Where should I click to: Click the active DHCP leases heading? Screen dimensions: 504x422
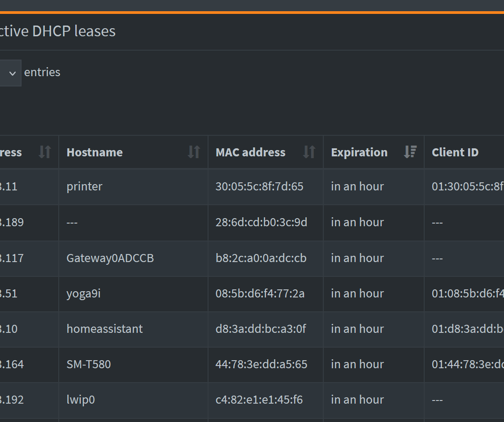(58, 31)
